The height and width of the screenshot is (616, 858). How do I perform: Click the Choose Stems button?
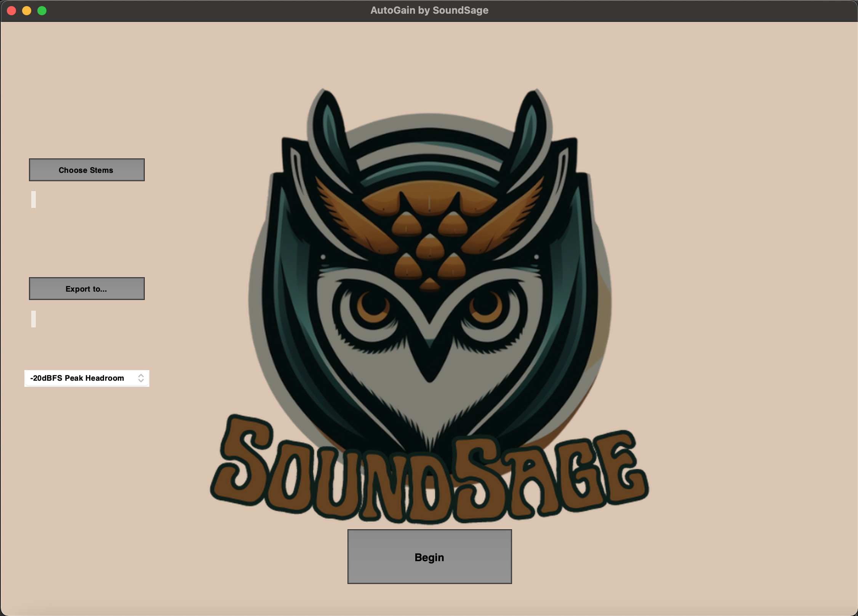87,170
